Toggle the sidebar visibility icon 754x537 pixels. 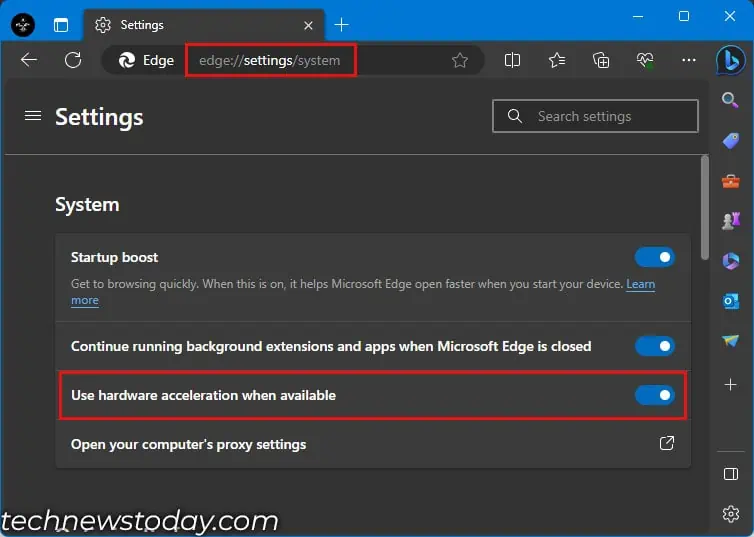pos(730,474)
